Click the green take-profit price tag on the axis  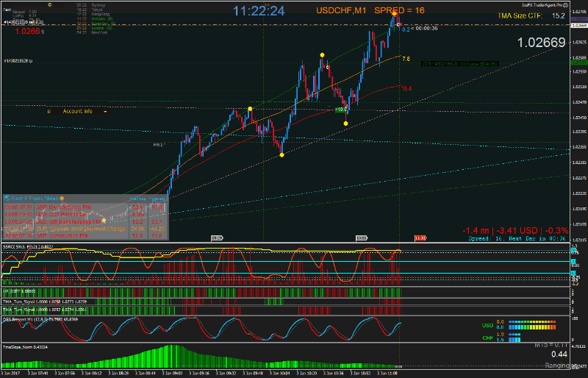click(579, 63)
